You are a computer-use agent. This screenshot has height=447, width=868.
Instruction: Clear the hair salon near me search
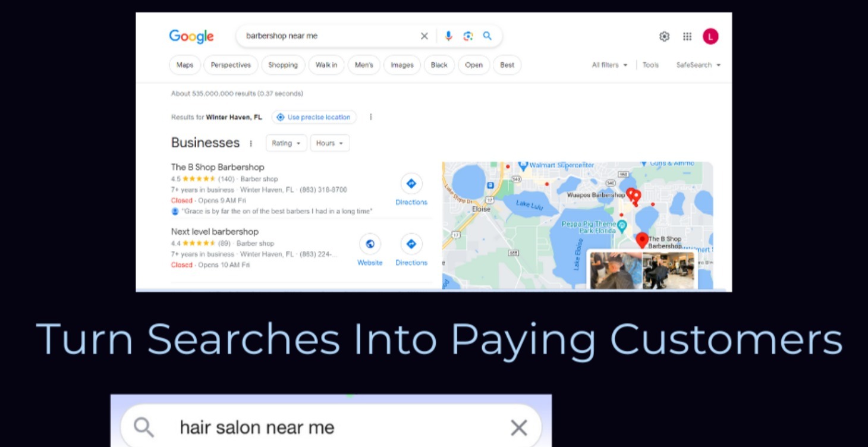tap(519, 427)
